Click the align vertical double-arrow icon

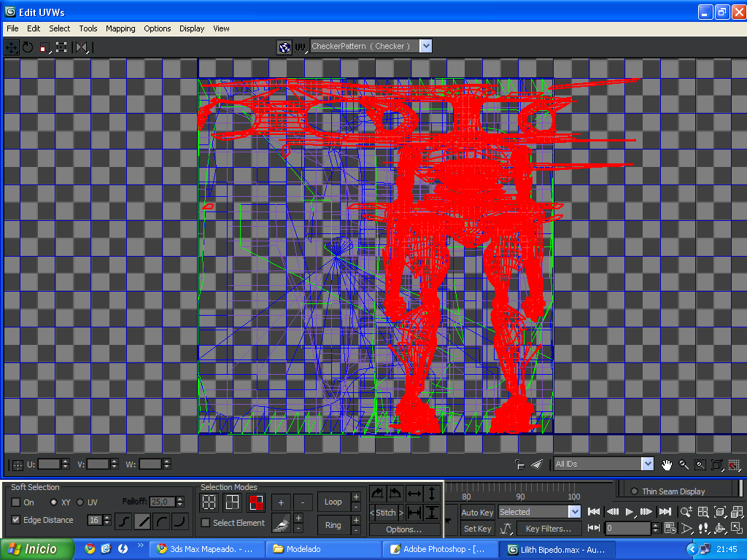[432, 494]
